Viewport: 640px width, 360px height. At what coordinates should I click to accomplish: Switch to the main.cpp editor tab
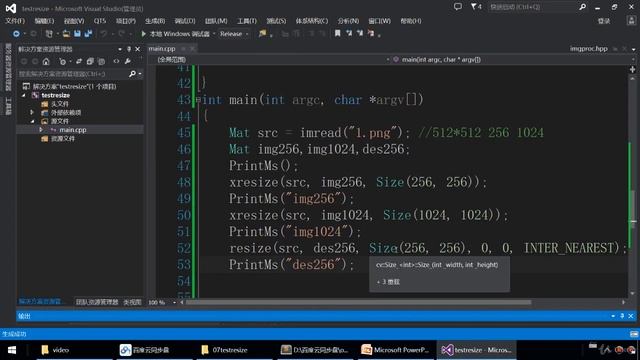pyautogui.click(x=162, y=49)
